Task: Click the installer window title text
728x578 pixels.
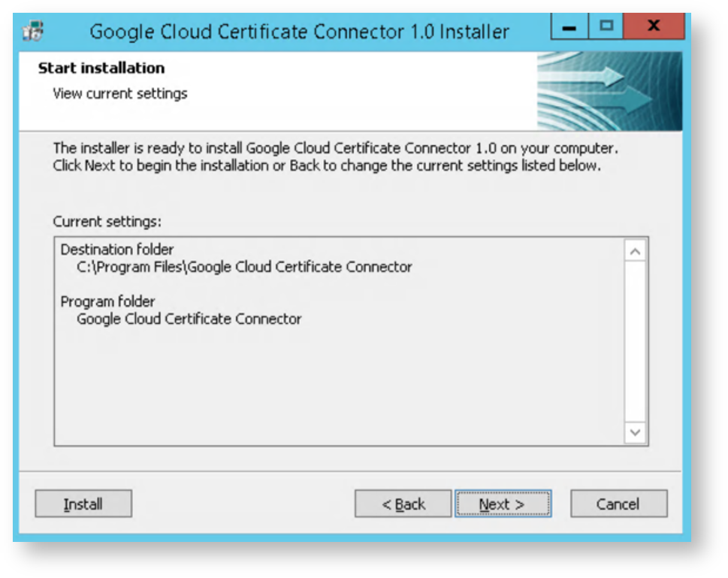Action: (x=299, y=32)
